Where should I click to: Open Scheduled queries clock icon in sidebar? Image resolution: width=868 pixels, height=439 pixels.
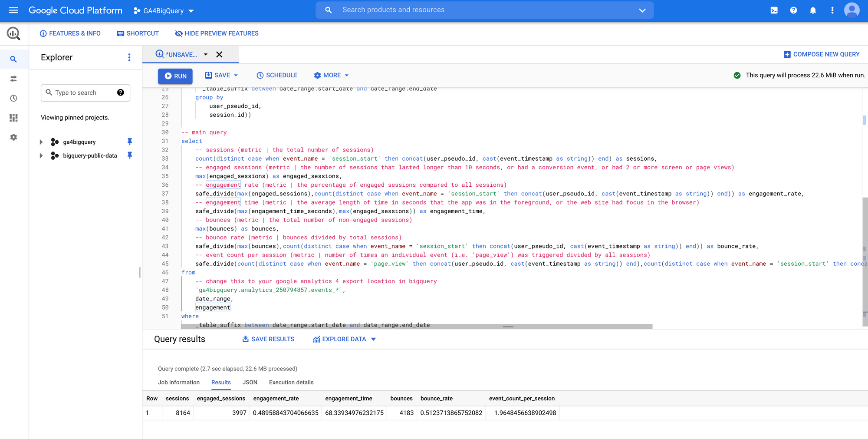[13, 98]
